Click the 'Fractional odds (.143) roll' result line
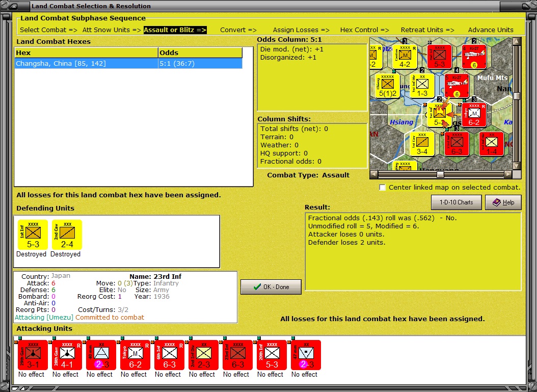The image size is (537, 392). (x=382, y=218)
